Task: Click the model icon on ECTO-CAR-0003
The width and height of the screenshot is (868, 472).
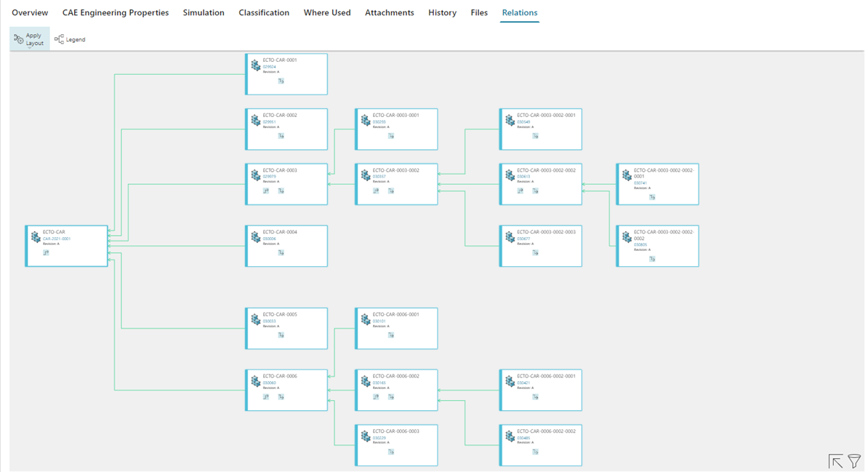Action: [x=256, y=175]
